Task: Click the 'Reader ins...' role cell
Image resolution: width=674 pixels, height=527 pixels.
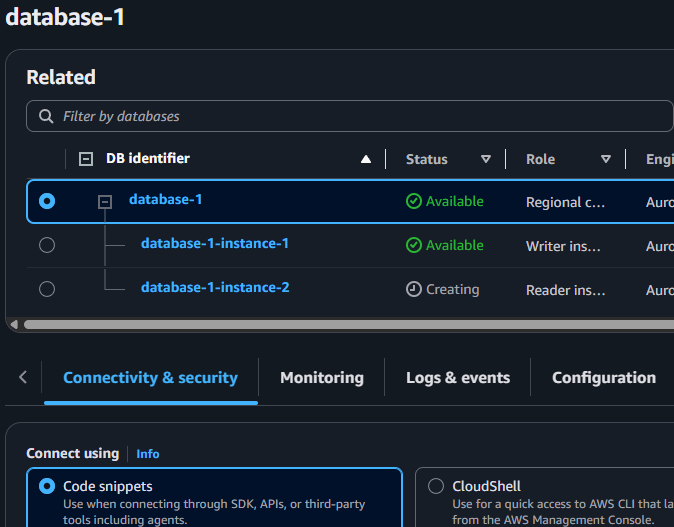Action: click(565, 290)
